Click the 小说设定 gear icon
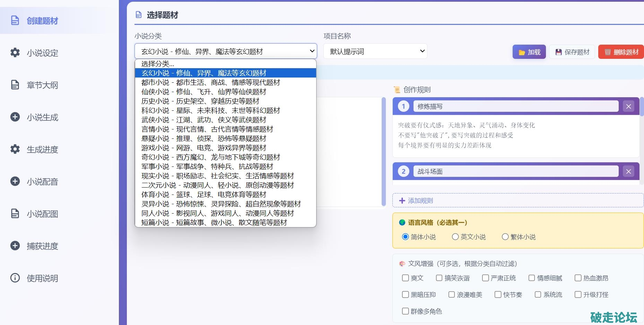 click(15, 53)
